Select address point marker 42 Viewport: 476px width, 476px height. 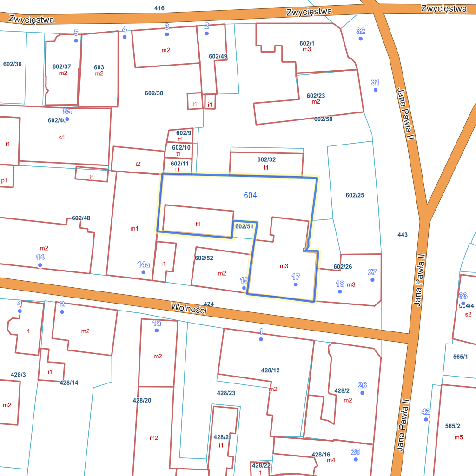426,419
